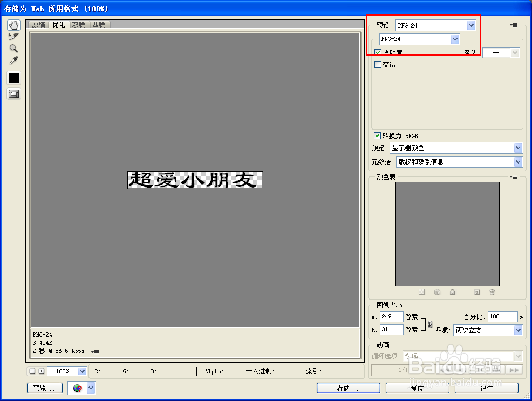532x401 pixels.
Task: Open the black eyedropper color swatch
Action: click(x=13, y=78)
